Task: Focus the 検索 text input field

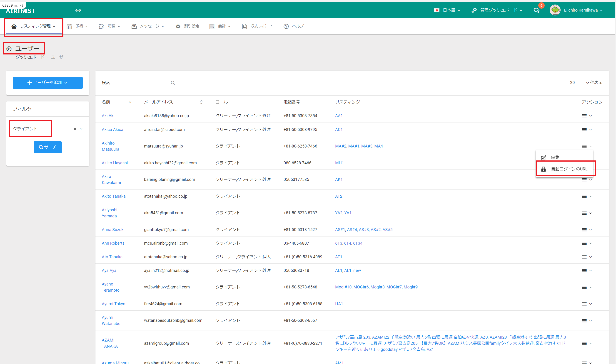Action: [140, 83]
